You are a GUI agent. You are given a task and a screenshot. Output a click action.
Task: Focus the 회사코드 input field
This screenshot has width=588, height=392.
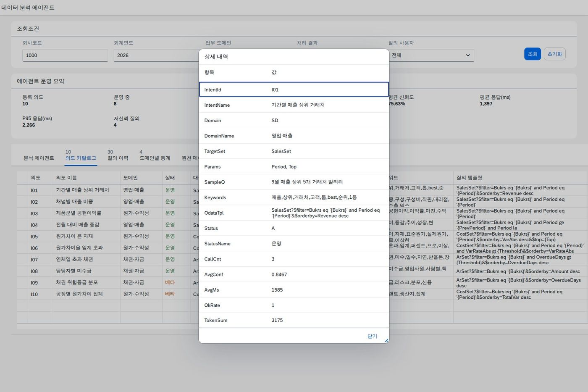[x=65, y=55]
